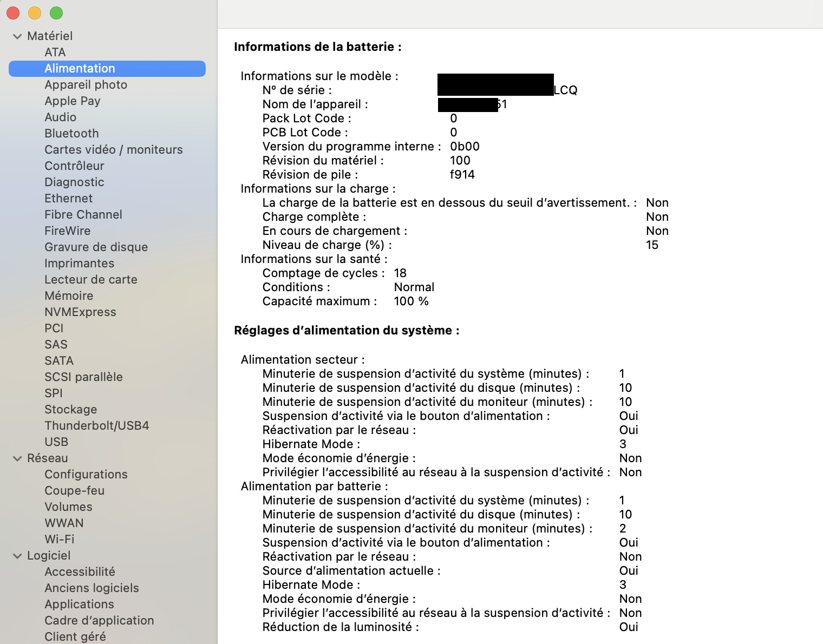Image resolution: width=823 pixels, height=644 pixels.
Task: Select Wi-Fi under Réseau
Action: 60,539
